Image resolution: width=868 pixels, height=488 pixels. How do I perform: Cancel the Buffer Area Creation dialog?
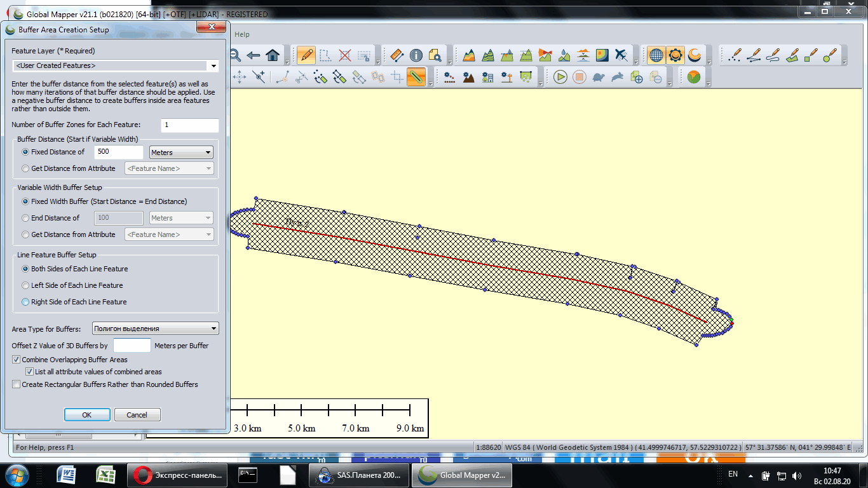(x=137, y=415)
